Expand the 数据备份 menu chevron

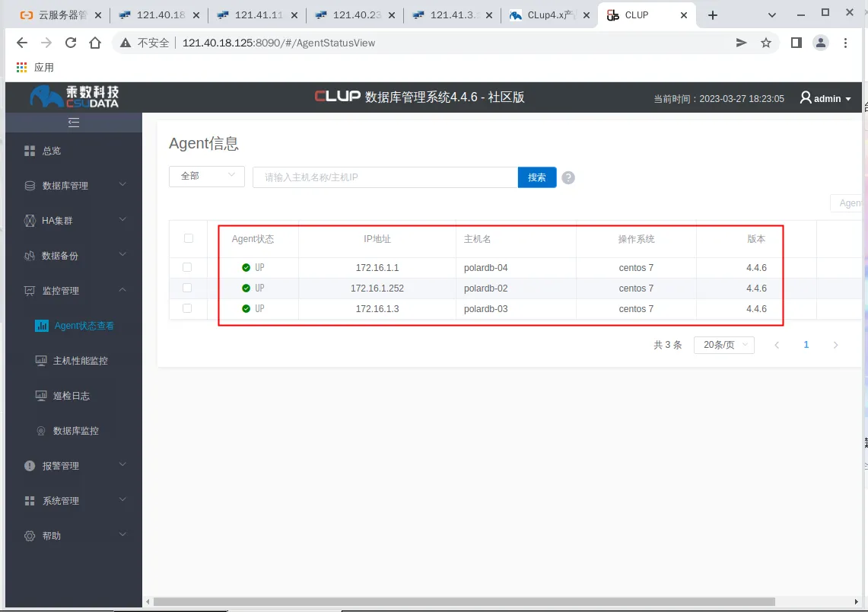123,254
